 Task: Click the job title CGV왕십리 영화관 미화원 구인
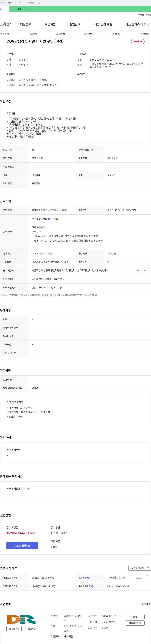click(35, 41)
